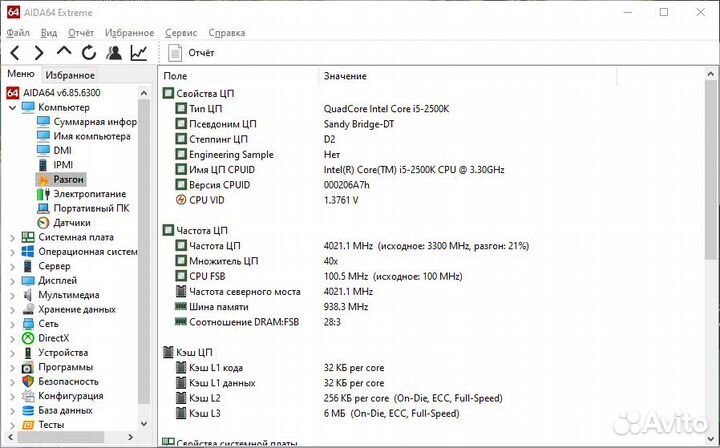Select the Электропитание tree item
The height and width of the screenshot is (448, 720).
(89, 194)
